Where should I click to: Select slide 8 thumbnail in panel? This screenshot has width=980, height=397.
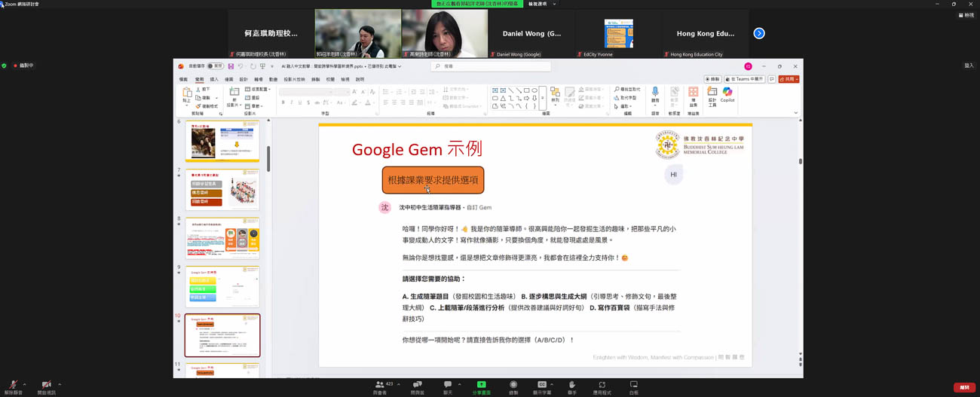click(222, 238)
